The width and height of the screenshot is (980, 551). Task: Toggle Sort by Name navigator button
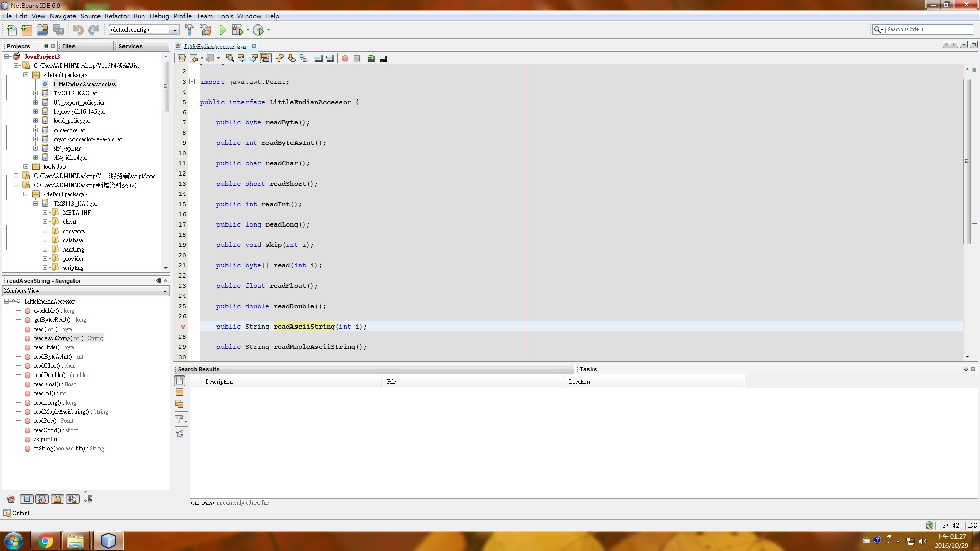click(x=72, y=499)
